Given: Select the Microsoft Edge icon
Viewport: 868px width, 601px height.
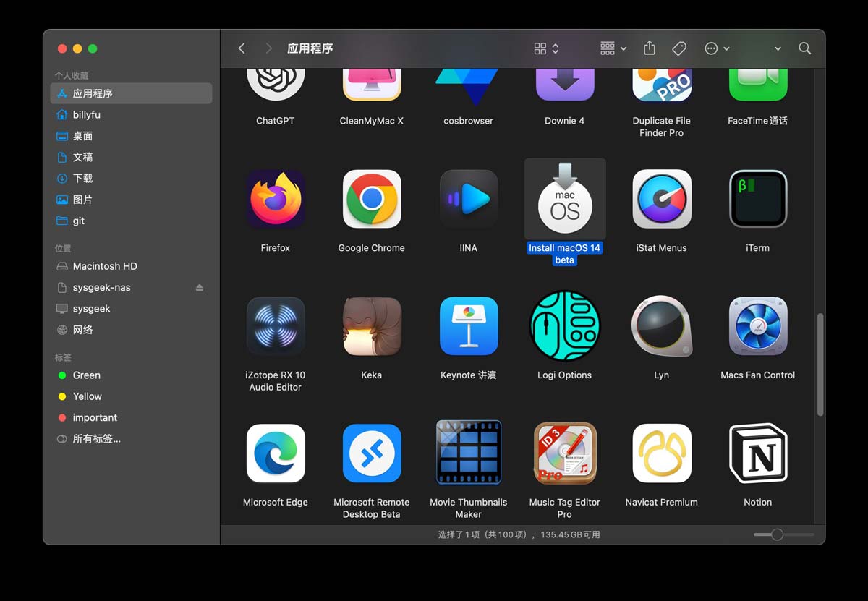Looking at the screenshot, I should click(275, 453).
